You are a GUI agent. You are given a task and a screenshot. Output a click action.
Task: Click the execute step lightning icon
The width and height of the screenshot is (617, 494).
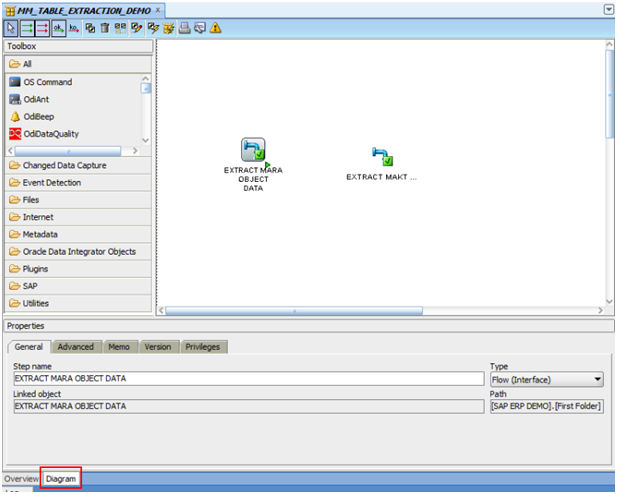pyautogui.click(x=153, y=28)
